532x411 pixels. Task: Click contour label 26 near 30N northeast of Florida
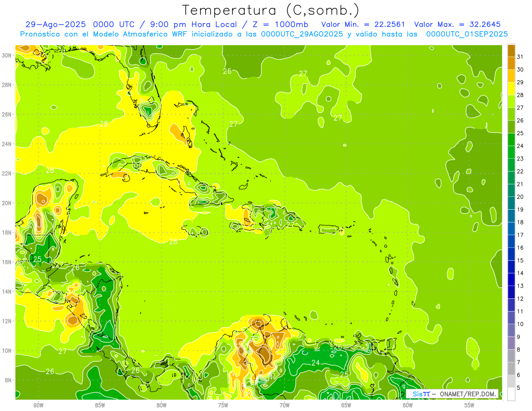[227, 71]
